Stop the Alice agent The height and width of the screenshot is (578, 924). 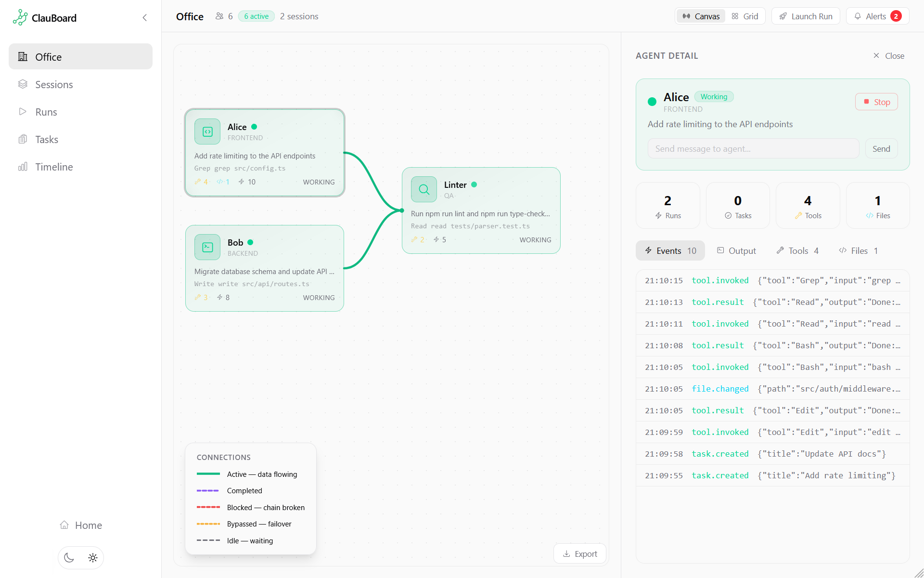point(876,102)
